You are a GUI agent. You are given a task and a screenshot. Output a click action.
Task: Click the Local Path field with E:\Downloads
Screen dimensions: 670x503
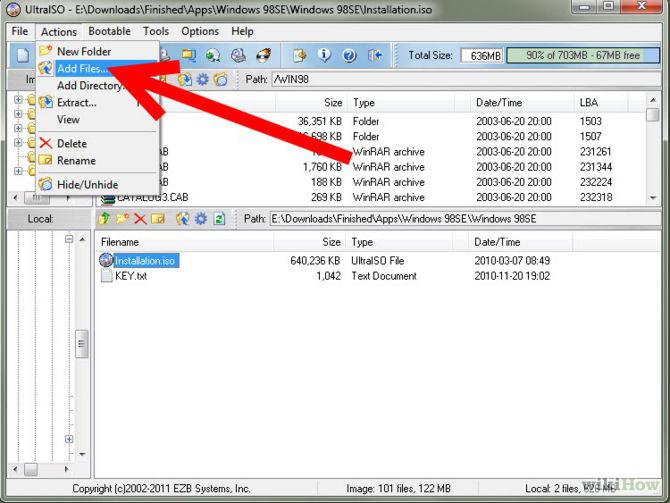click(x=465, y=219)
